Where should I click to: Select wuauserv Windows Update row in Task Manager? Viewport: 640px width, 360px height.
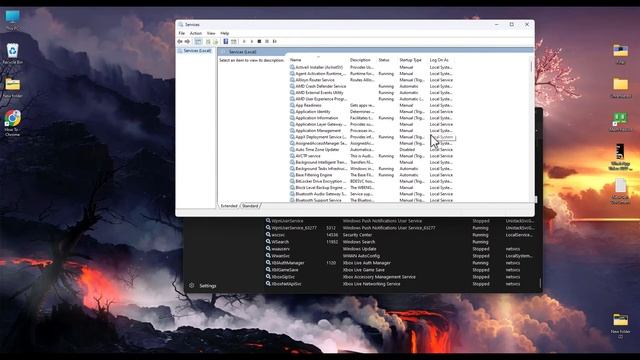[401, 249]
